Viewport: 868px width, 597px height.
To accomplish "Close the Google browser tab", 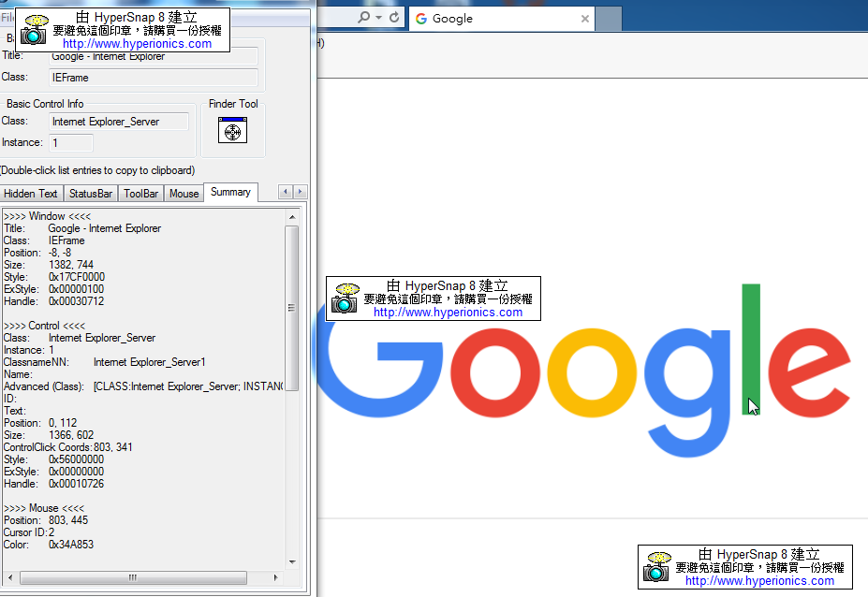I will click(x=584, y=19).
